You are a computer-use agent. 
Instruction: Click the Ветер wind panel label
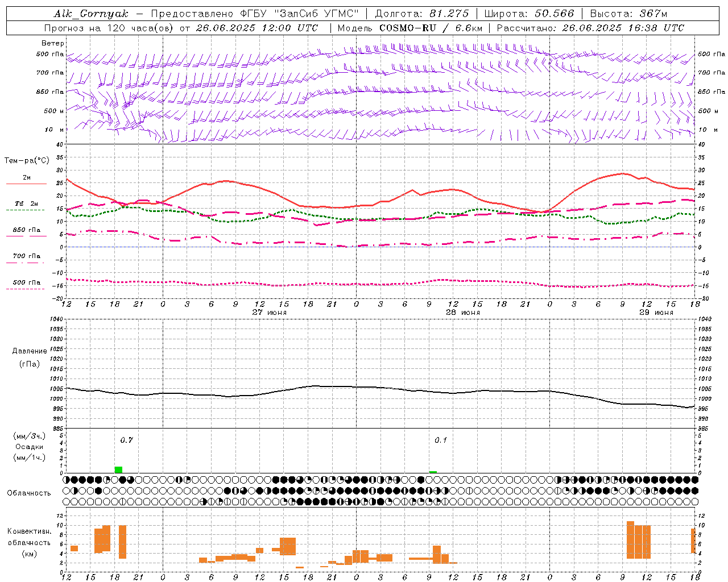53,43
